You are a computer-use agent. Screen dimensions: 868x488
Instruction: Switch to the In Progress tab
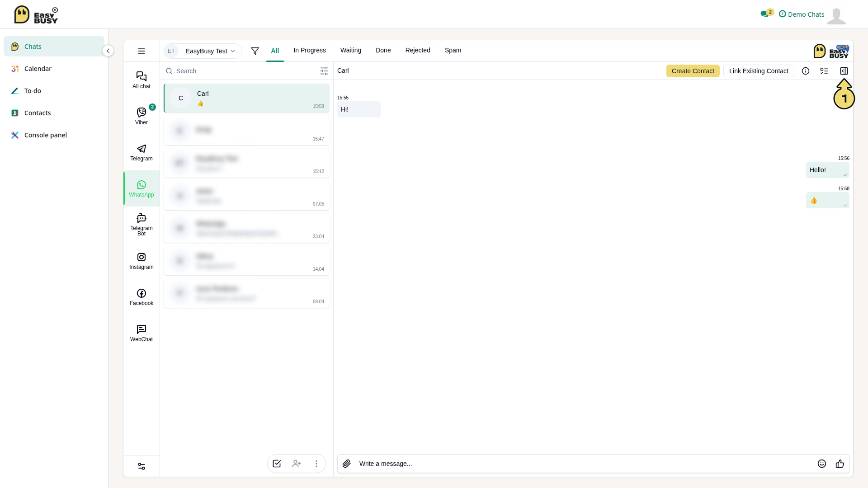point(310,50)
